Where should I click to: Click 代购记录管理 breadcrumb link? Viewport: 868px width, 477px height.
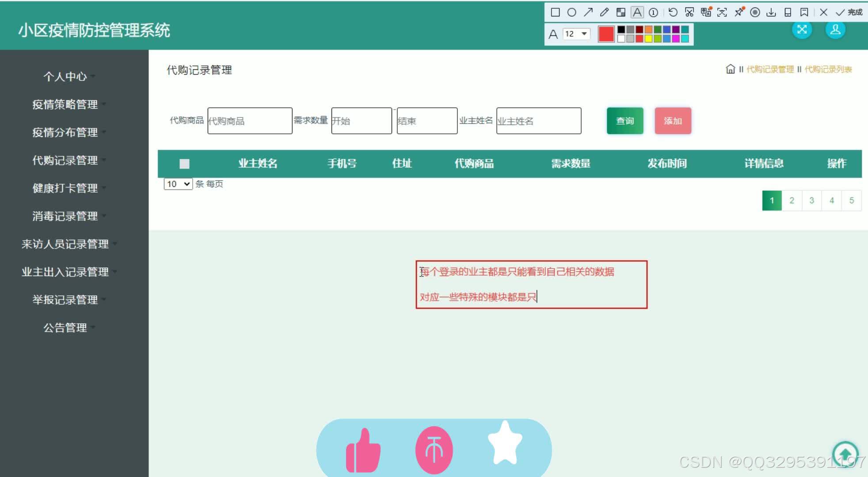[x=770, y=69]
